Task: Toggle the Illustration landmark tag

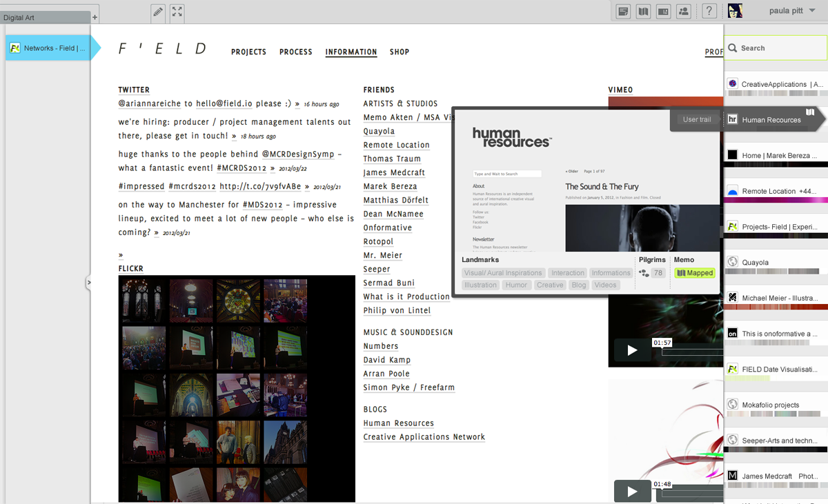Action: [x=480, y=285]
